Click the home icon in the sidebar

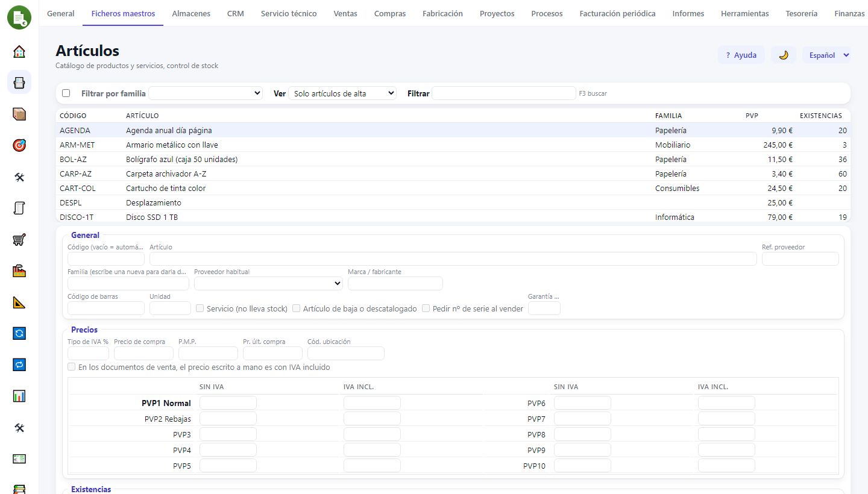point(19,51)
